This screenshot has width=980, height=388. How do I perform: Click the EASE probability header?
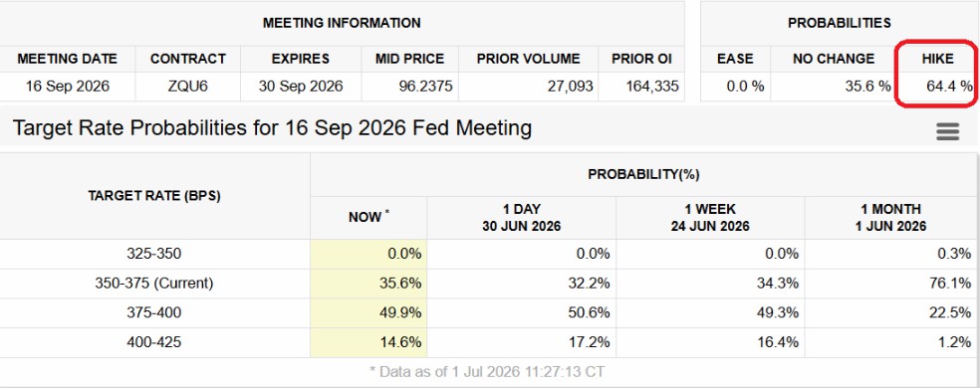point(735,60)
